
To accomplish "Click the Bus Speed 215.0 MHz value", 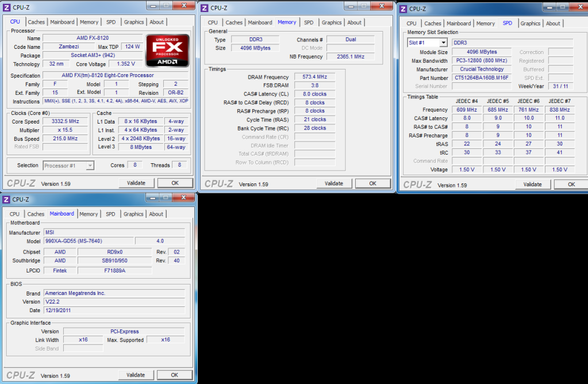I will (x=66, y=139).
